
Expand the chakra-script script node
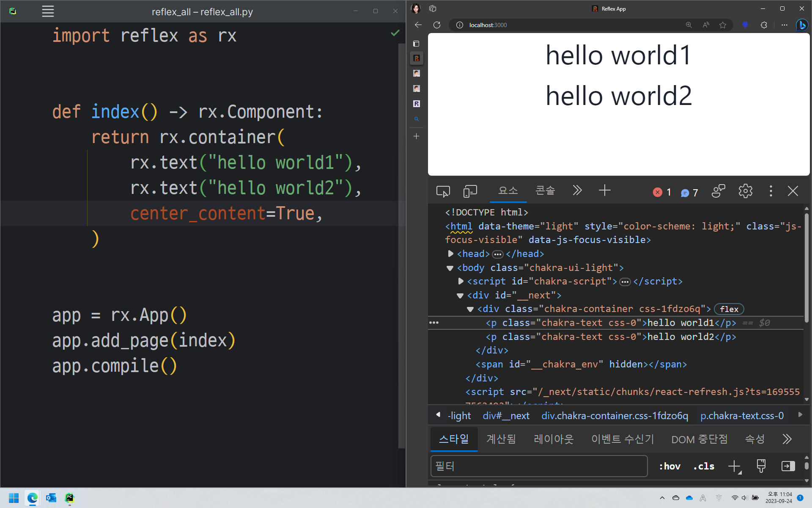tap(461, 281)
